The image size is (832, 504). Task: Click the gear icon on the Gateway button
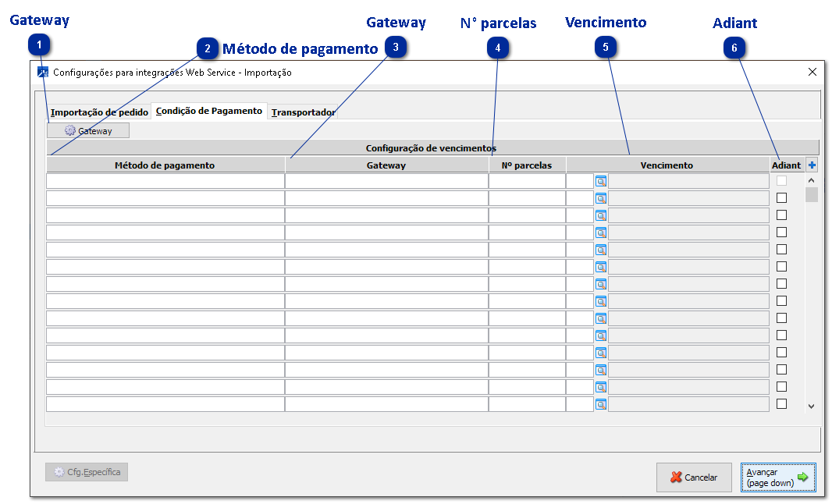(x=70, y=130)
